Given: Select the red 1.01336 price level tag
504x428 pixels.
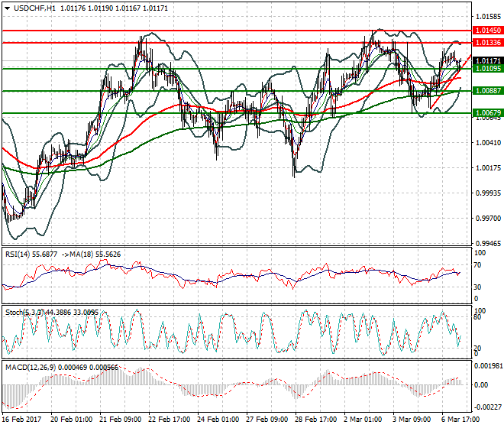Looking at the screenshot, I should point(487,43).
